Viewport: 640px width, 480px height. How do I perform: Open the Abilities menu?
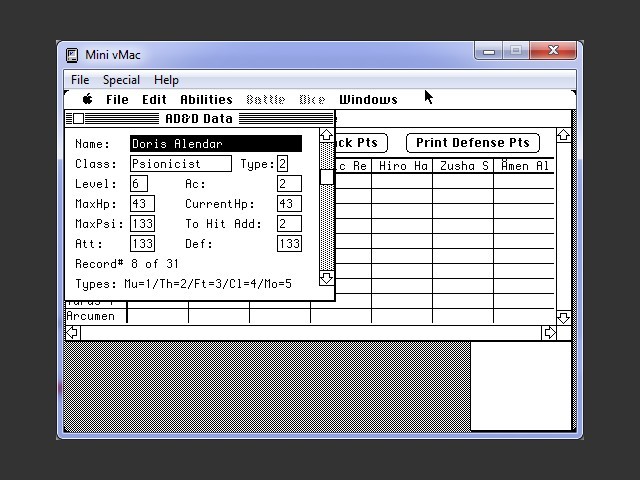(x=207, y=100)
